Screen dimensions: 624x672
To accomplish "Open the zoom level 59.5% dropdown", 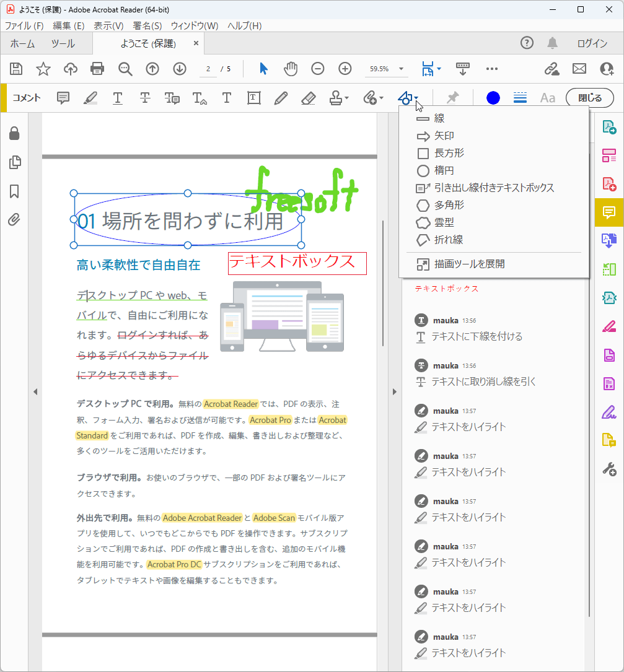I will (402, 69).
